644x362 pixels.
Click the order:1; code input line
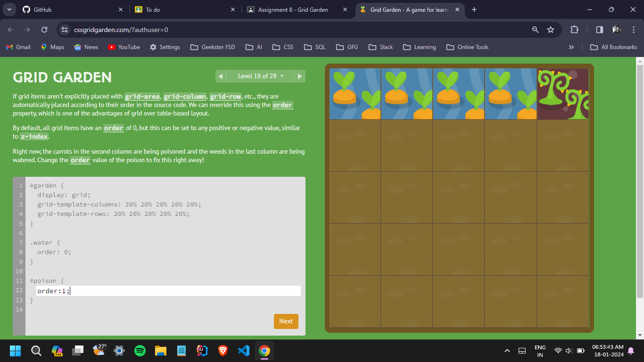point(168,291)
